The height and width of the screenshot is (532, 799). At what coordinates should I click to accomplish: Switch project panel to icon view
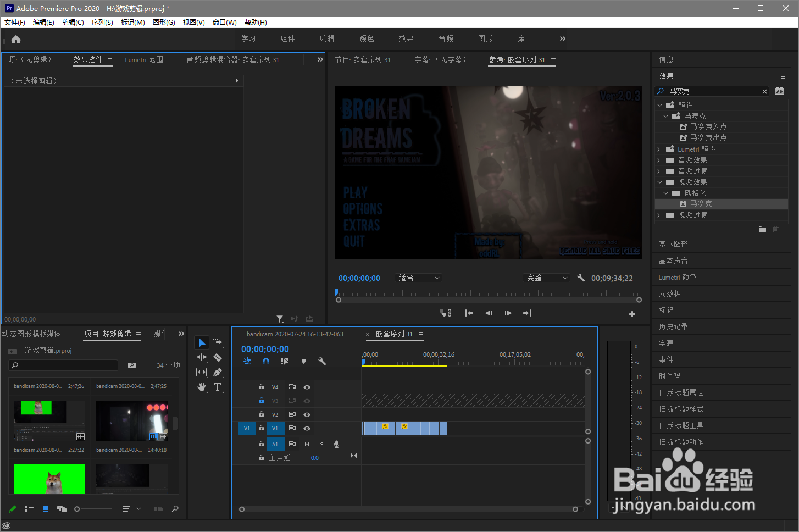[x=46, y=509]
